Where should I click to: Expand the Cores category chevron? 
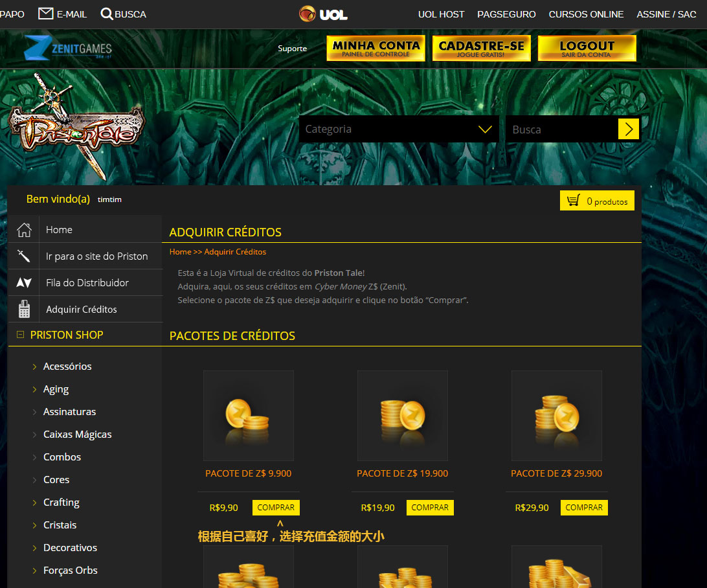pyautogui.click(x=34, y=480)
